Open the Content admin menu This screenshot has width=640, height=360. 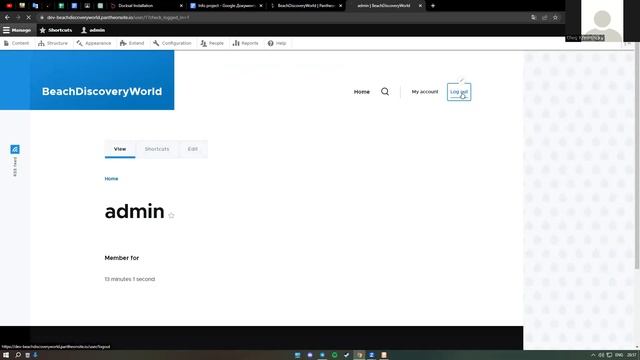(x=17, y=43)
